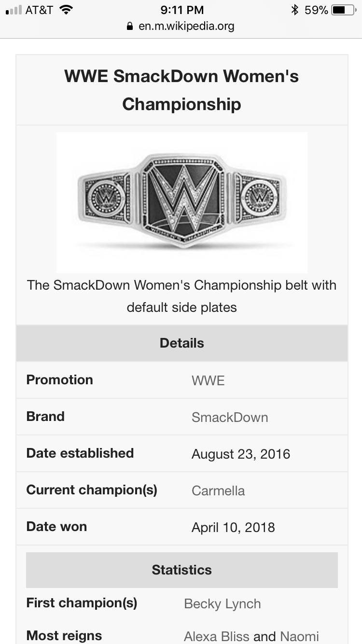Tap the en.m.wikipedia.org address bar

click(x=181, y=26)
